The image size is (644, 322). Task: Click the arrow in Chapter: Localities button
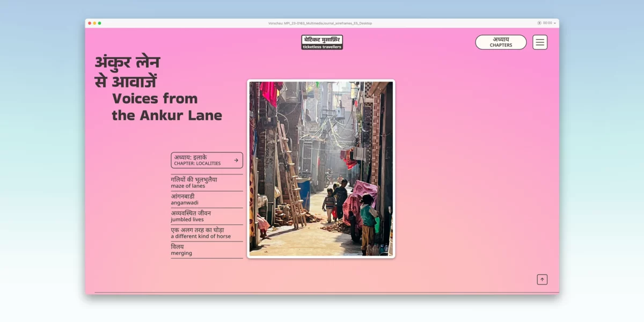236,160
